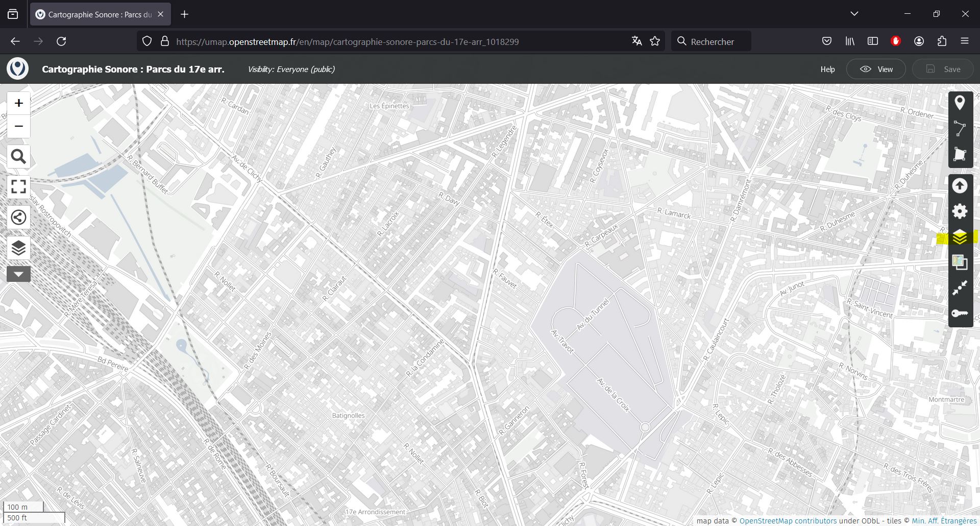Screen dimensions: 980x526
Task: Open the Help link
Action: (x=827, y=69)
